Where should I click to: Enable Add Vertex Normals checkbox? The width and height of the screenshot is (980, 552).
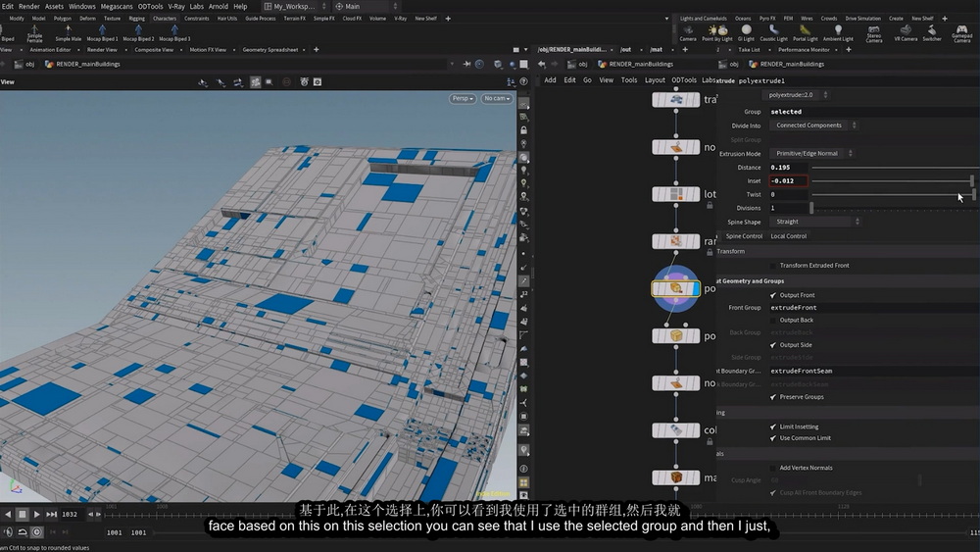pos(773,468)
